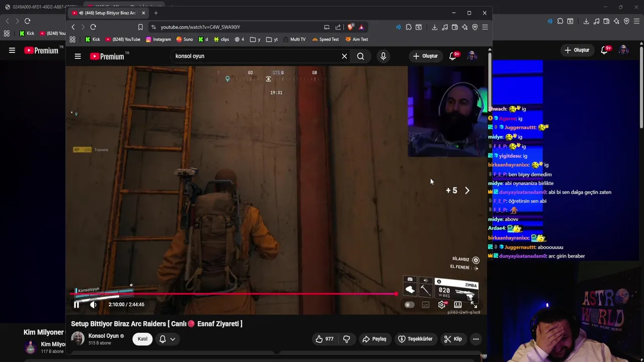Viewport: 644px width, 362px height.
Task: Open downloads icon in front window toolbar
Action: [435, 27]
